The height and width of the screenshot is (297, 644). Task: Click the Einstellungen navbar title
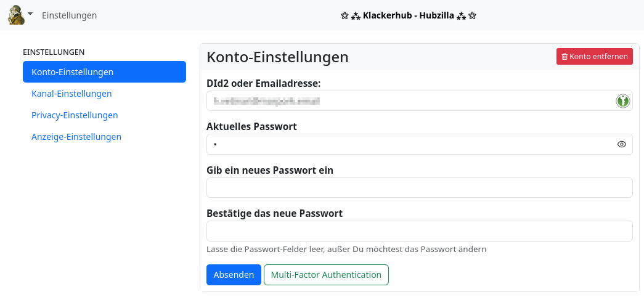click(x=69, y=15)
